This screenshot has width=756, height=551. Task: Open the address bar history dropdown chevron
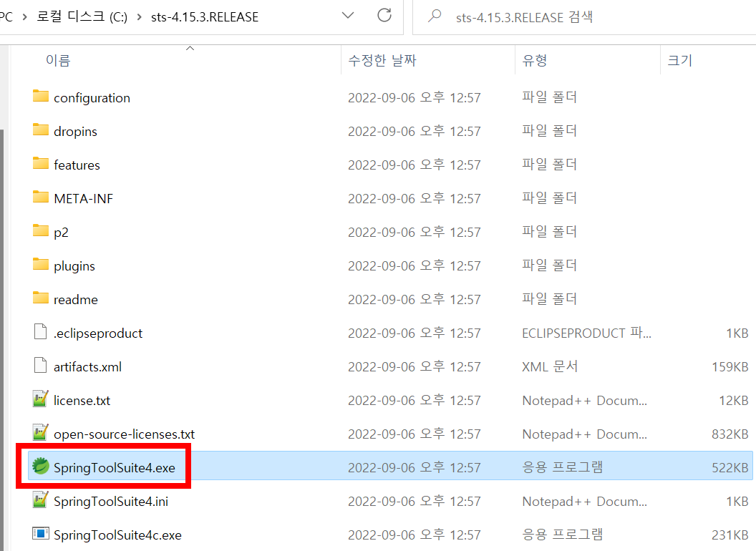(x=348, y=16)
